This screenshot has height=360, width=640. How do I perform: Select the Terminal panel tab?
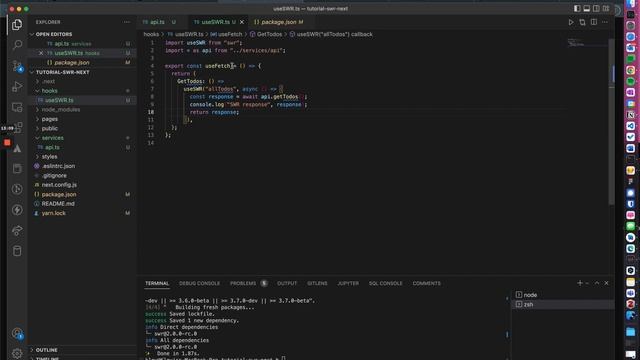tap(157, 283)
